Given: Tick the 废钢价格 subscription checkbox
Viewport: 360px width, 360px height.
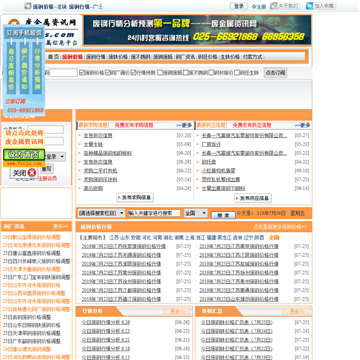Looking at the screenshot, I should [x=82, y=72].
